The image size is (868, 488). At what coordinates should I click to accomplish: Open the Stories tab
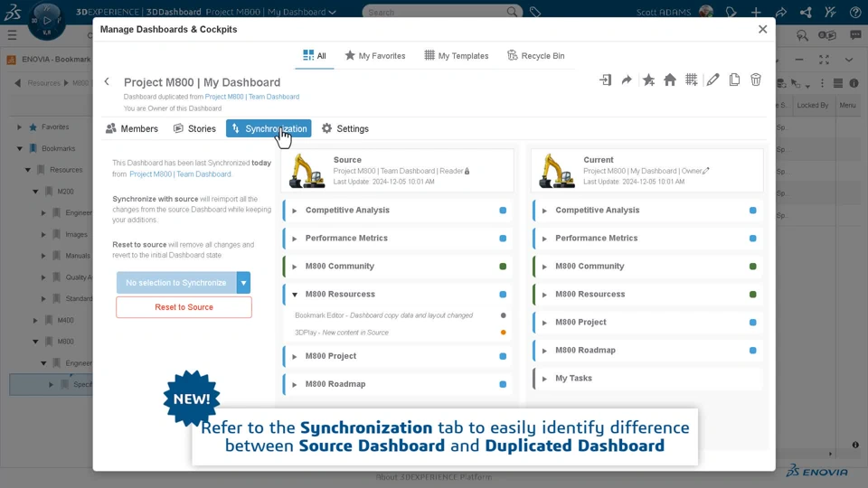194,128
